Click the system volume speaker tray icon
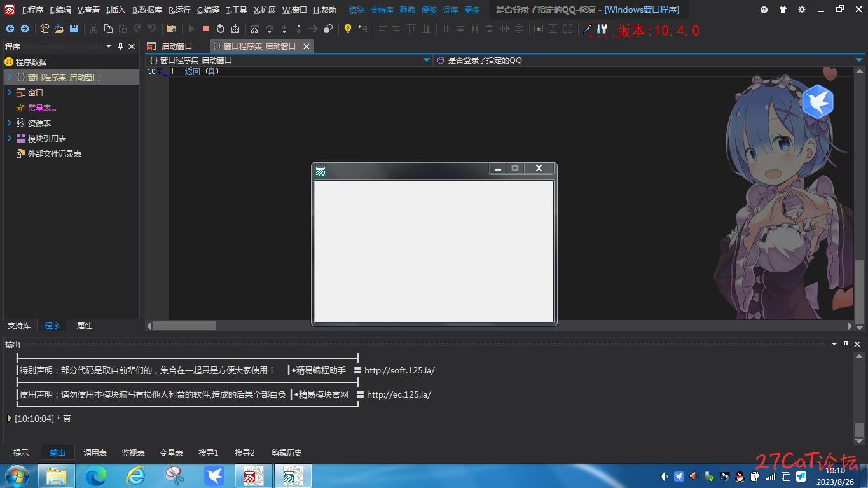The width and height of the screenshot is (868, 488). coord(664,476)
